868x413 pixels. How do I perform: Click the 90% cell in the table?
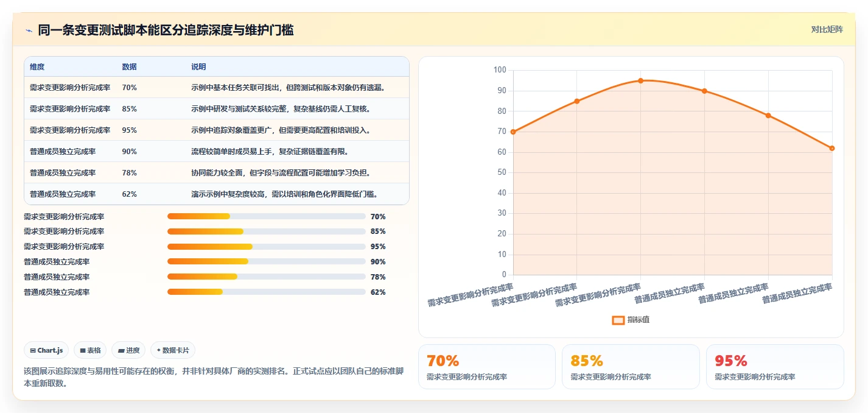pos(129,152)
